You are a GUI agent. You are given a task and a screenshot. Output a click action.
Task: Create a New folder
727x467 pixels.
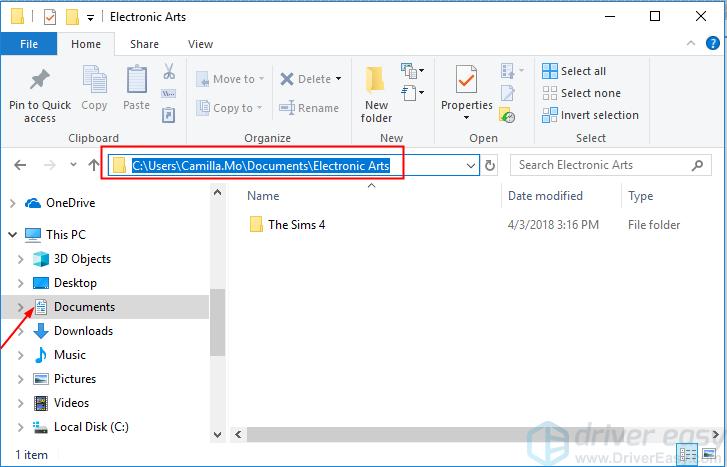pos(376,95)
